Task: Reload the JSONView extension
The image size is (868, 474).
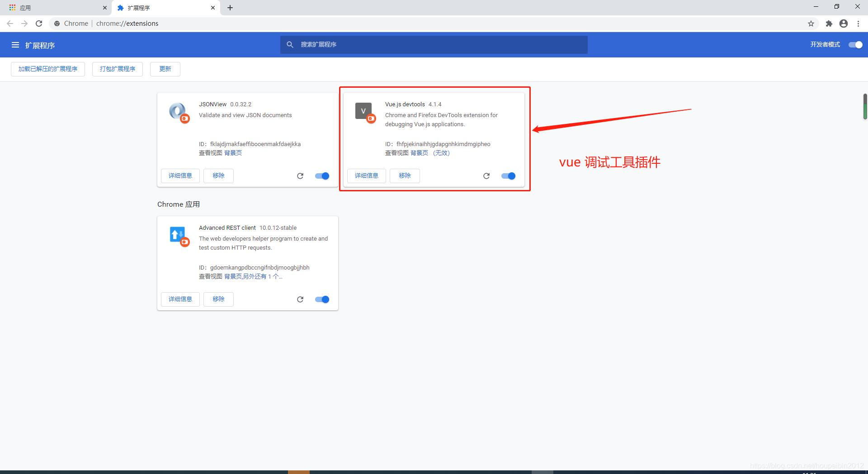Action: (x=300, y=176)
